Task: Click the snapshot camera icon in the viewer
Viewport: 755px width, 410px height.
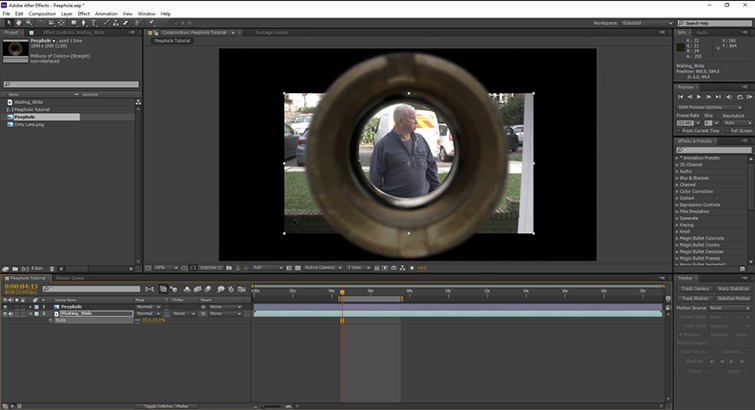Action: [x=228, y=268]
